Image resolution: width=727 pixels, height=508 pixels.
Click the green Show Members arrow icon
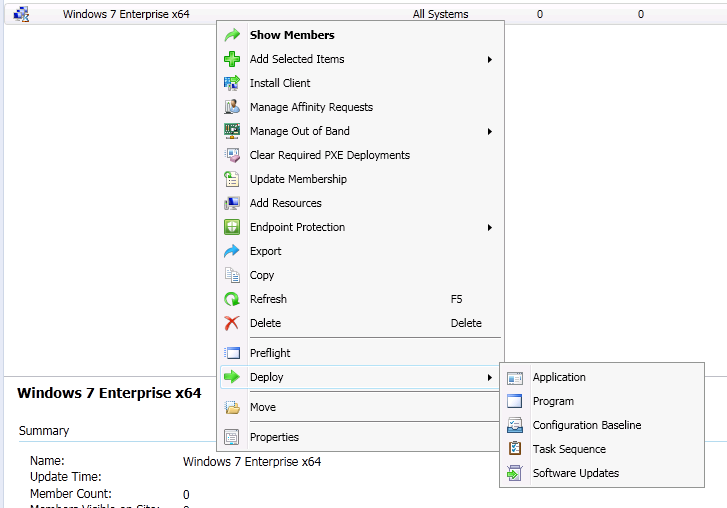point(232,35)
